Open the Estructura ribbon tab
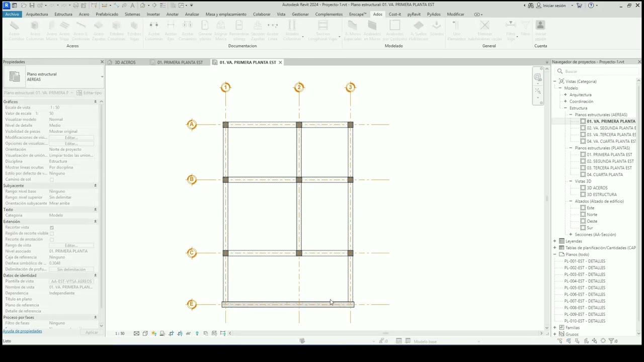This screenshot has width=644, height=362. (63, 14)
